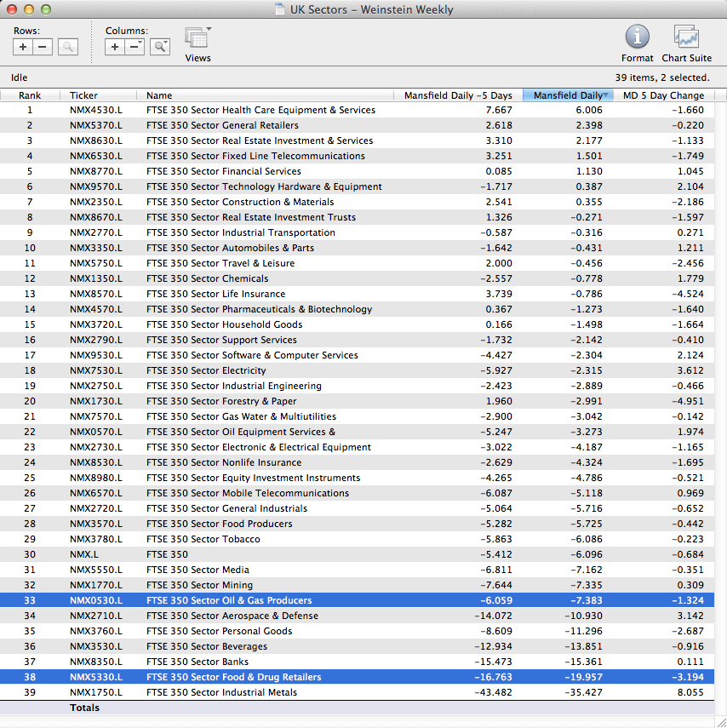Click the add row plus button
The width and height of the screenshot is (727, 728).
pos(23,47)
